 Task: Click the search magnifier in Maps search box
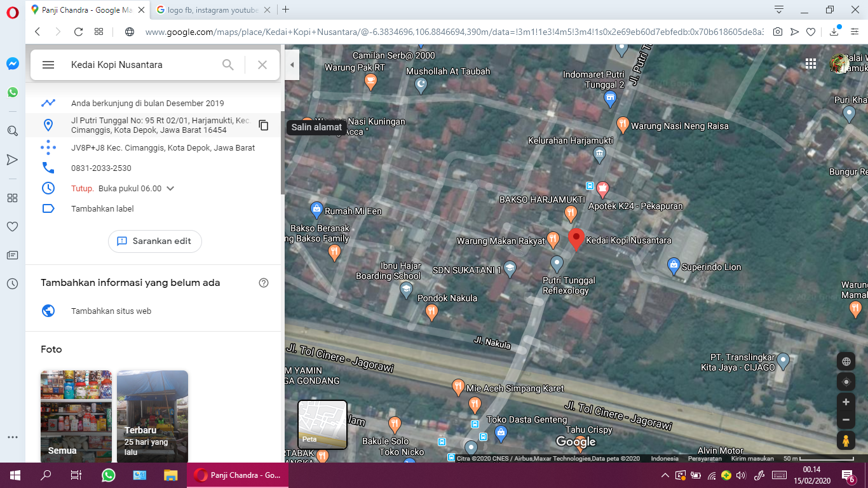[228, 65]
